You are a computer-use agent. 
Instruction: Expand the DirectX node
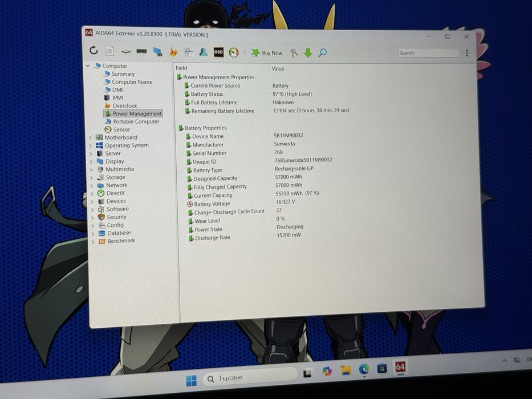[92, 193]
